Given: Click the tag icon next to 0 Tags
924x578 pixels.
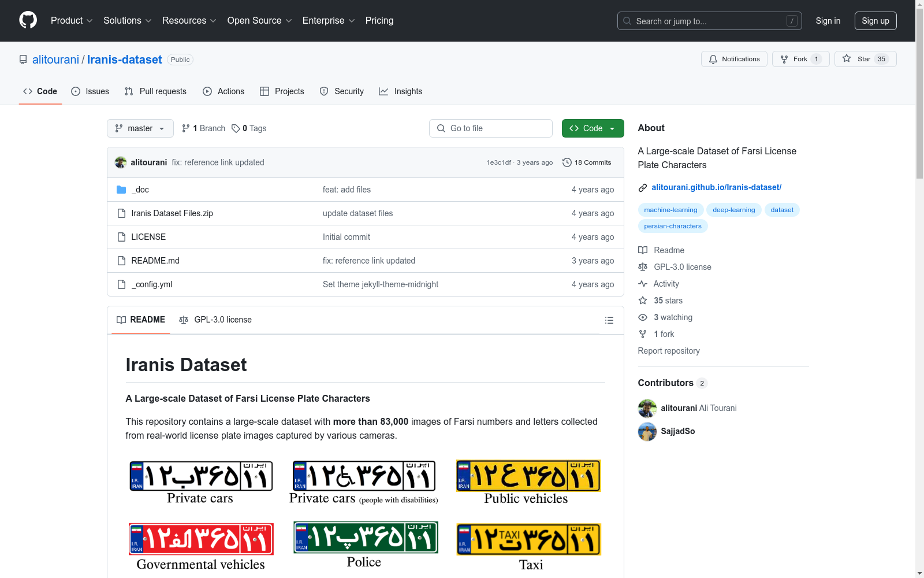Looking at the screenshot, I should click(236, 128).
